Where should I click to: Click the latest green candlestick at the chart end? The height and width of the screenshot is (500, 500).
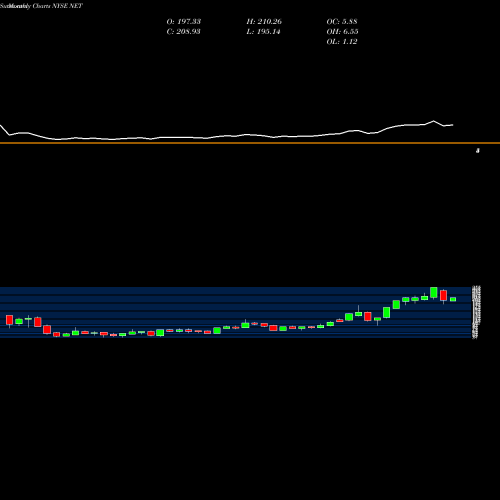tap(453, 299)
